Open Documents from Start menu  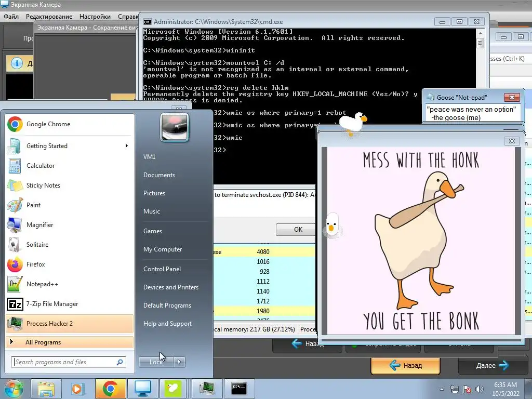(x=159, y=175)
